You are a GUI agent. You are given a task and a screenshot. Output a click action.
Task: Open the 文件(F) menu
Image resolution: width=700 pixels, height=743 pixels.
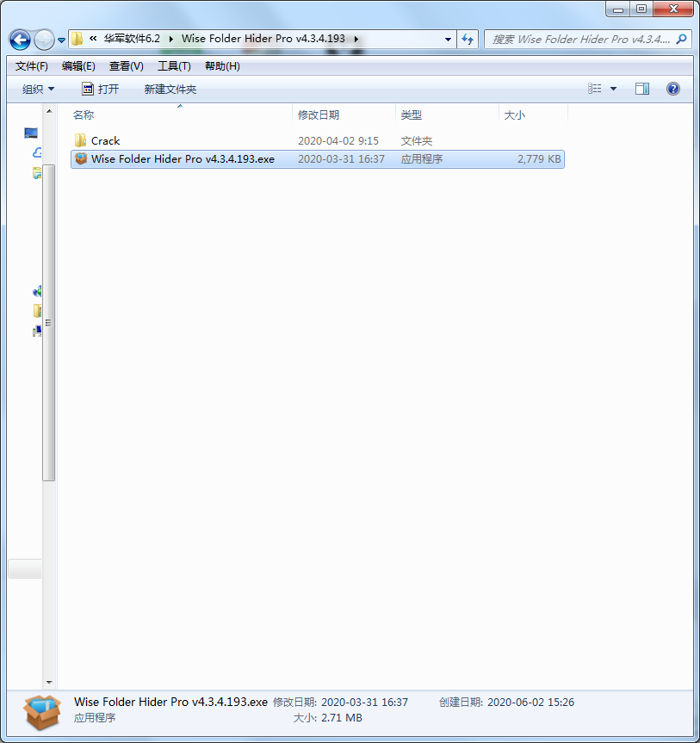click(31, 66)
